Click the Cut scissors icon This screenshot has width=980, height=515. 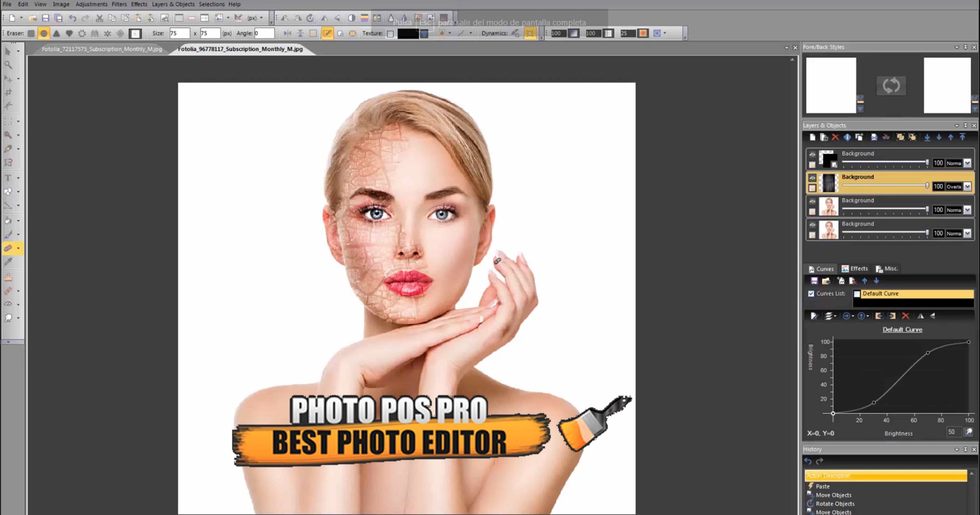click(x=100, y=18)
